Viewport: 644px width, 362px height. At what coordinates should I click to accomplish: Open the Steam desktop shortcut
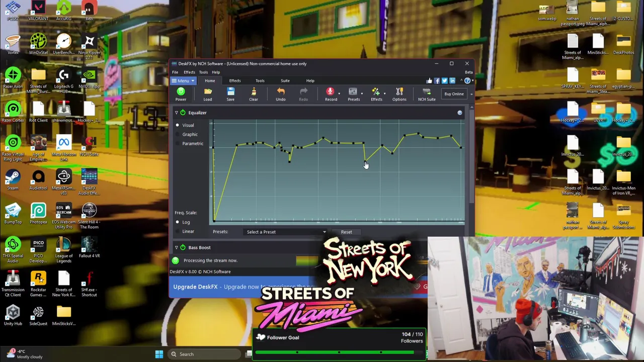(13, 180)
